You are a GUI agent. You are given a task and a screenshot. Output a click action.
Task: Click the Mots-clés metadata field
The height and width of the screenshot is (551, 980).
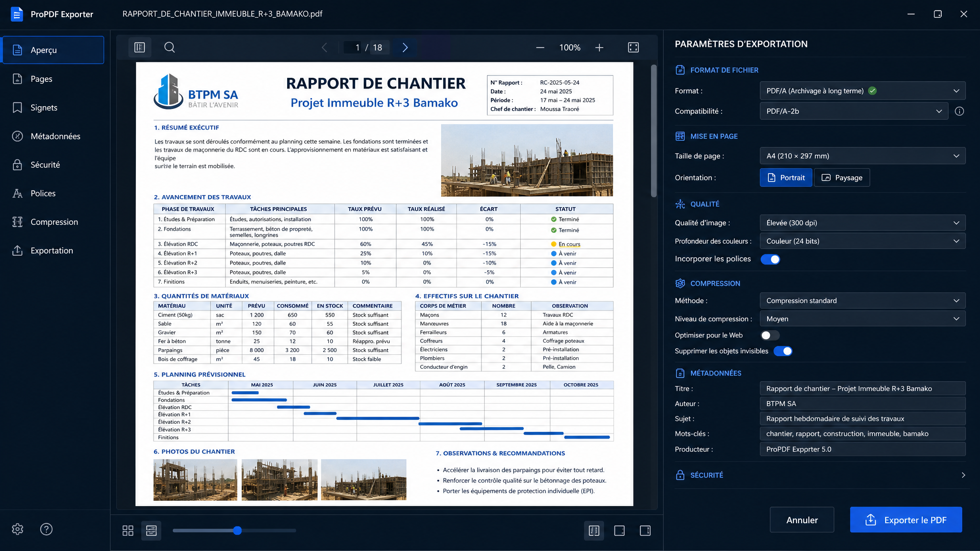click(862, 434)
